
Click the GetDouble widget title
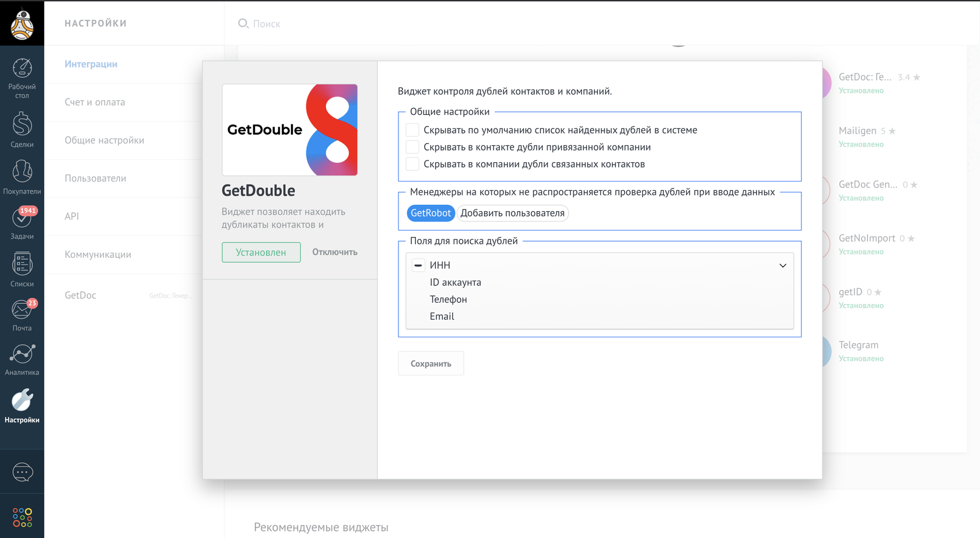[x=258, y=190]
